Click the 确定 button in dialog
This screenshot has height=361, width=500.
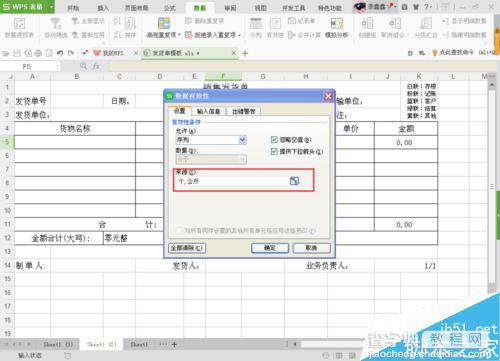coord(270,248)
